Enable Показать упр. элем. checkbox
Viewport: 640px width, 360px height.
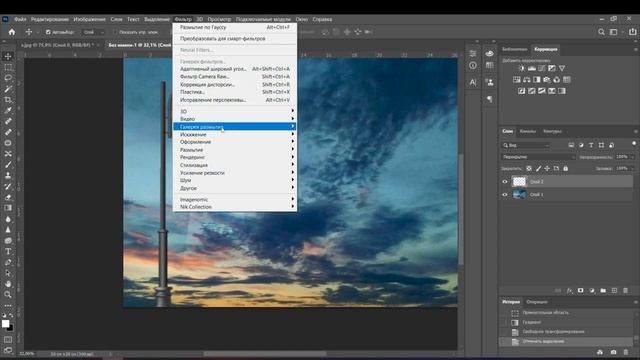tap(115, 32)
